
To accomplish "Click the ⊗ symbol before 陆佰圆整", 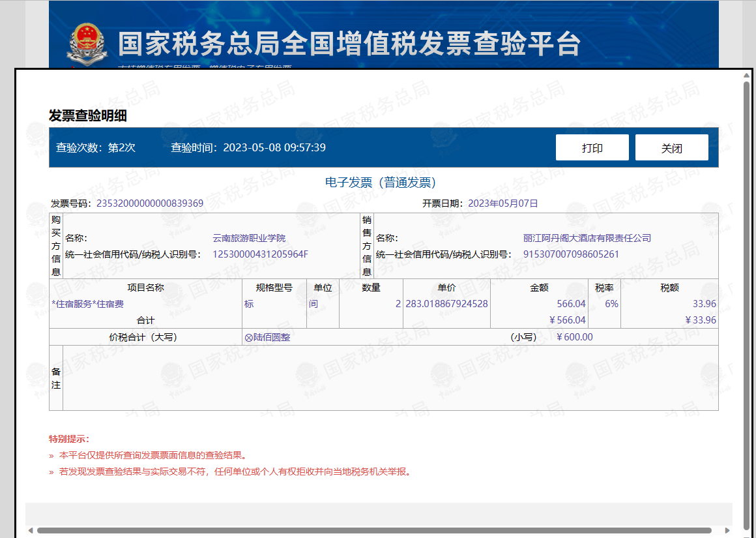I will coord(248,338).
